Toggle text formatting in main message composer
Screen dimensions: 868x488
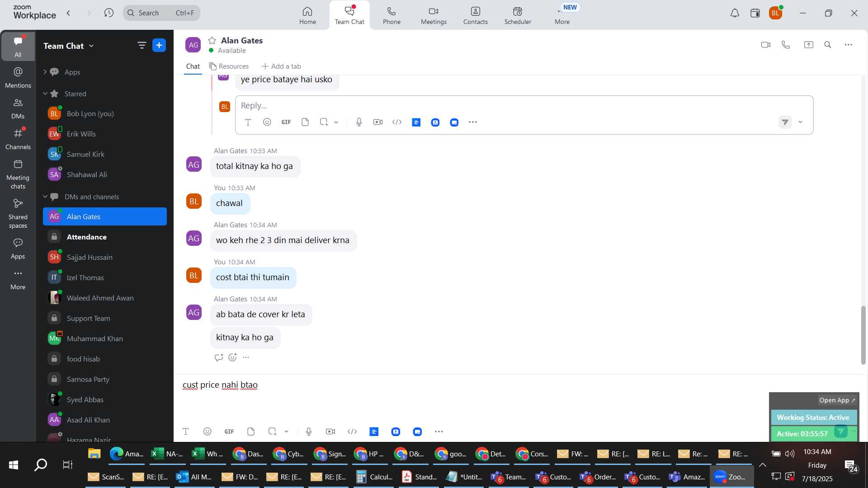tap(185, 432)
